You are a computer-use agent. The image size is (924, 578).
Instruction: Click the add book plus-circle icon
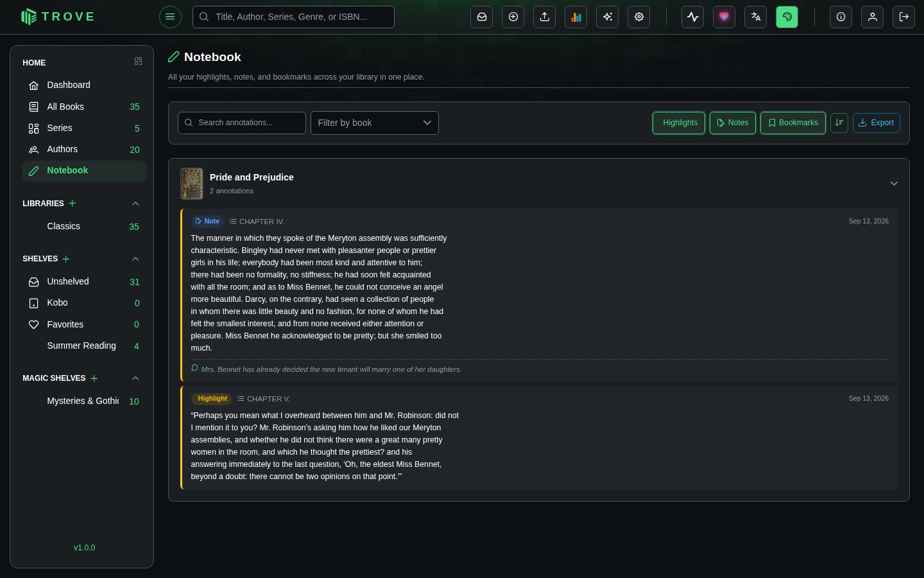click(513, 17)
